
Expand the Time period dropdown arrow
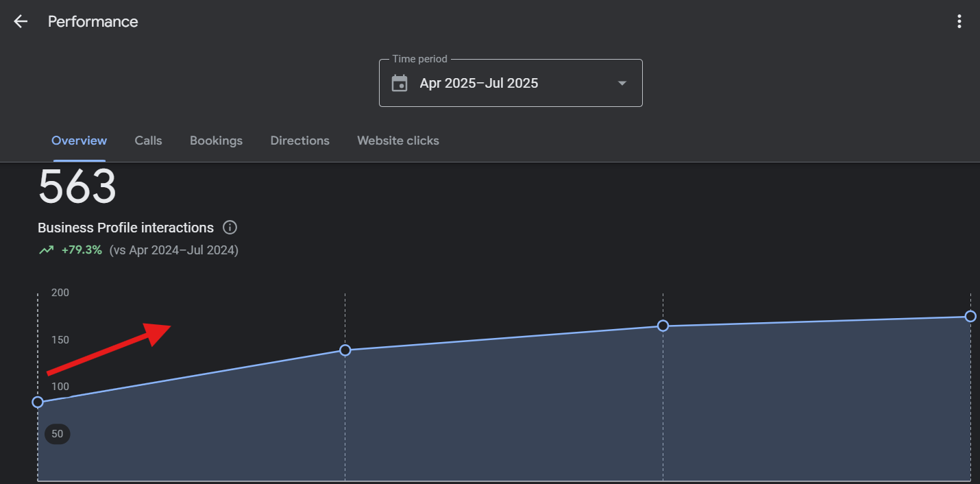[x=622, y=83]
